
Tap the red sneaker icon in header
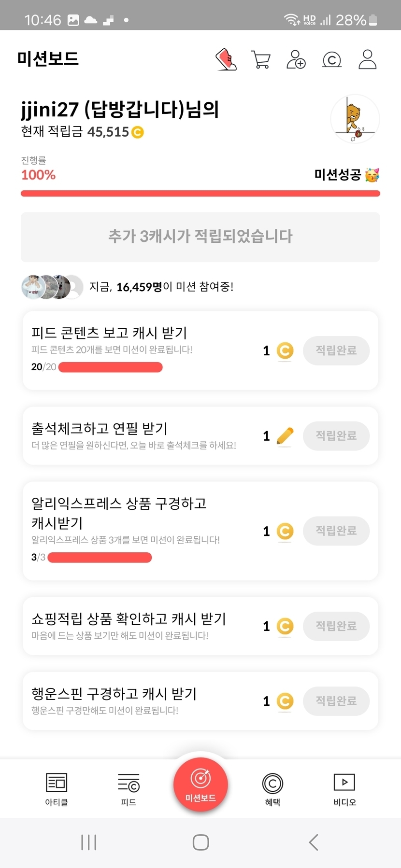coord(226,59)
